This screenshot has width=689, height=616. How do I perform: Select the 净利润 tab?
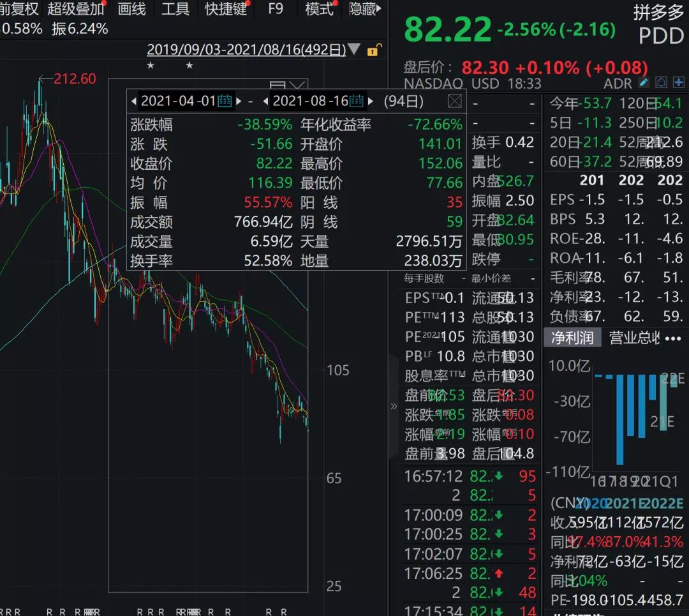[572, 338]
